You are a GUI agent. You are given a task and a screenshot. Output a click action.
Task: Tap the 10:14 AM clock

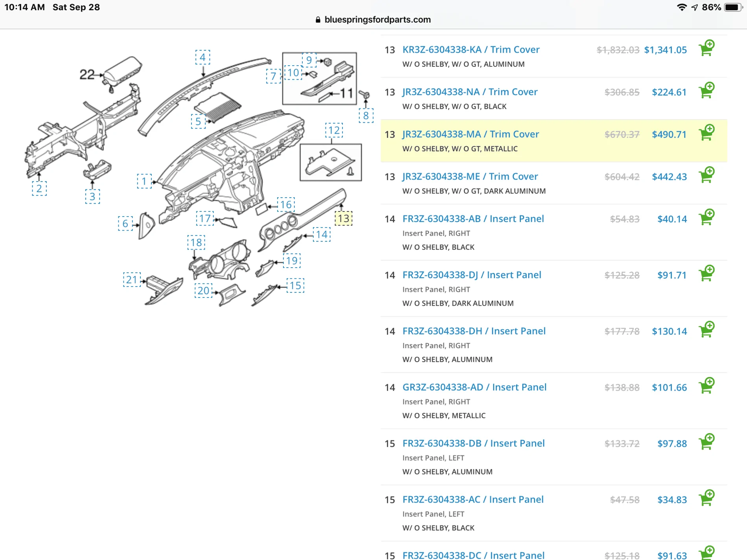pos(24,7)
